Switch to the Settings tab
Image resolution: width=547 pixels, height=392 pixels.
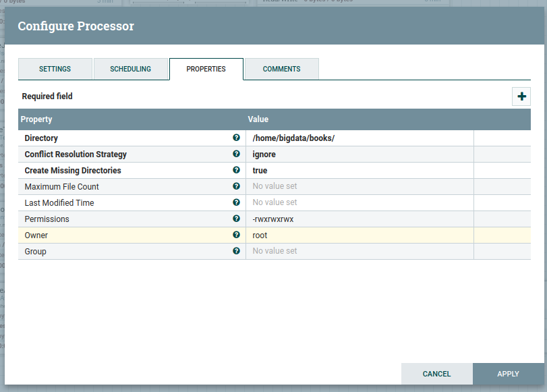point(55,69)
